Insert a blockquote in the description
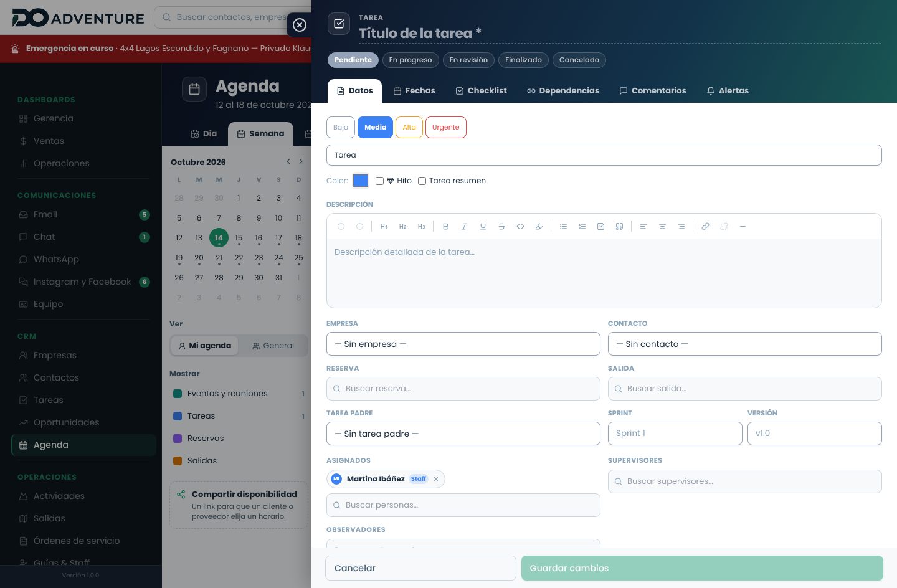The height and width of the screenshot is (588, 897). (619, 227)
